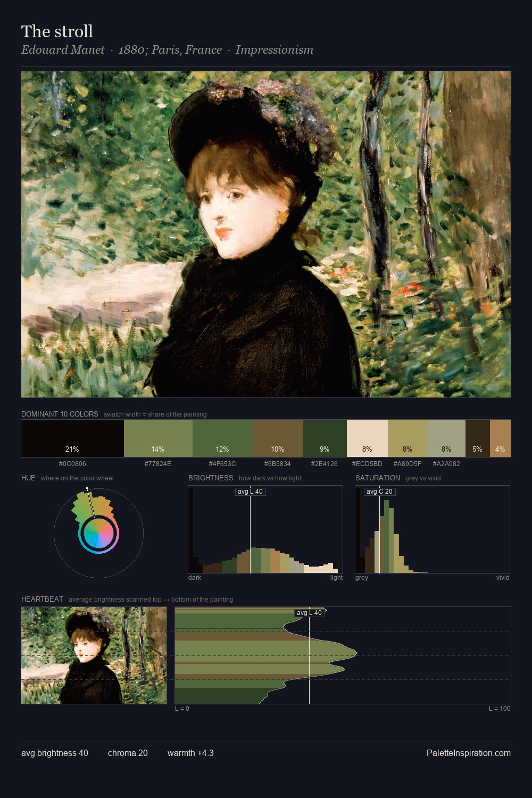Click the '1880; Paris, France' text
The height and width of the screenshot is (798, 532).
pyautogui.click(x=170, y=50)
